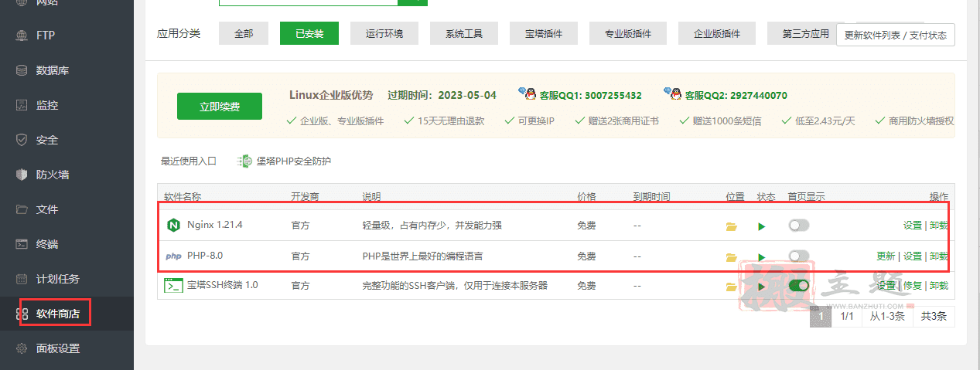Click 客服QQ1 penguin icon
Image resolution: width=980 pixels, height=370 pixels.
[528, 93]
